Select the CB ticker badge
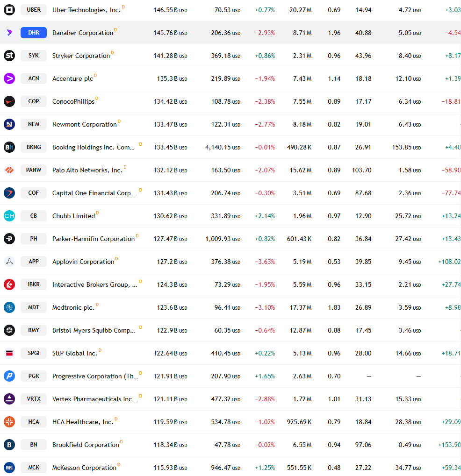 (34, 216)
